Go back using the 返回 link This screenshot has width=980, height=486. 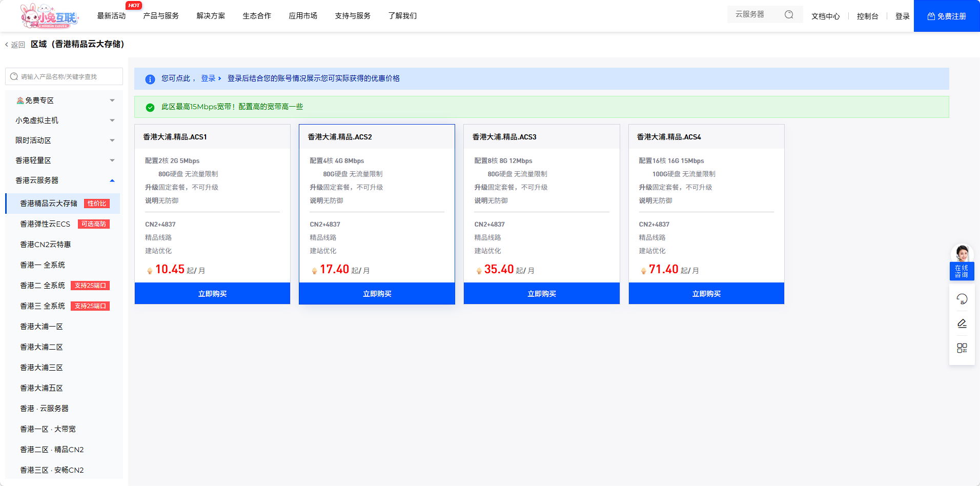pos(15,45)
